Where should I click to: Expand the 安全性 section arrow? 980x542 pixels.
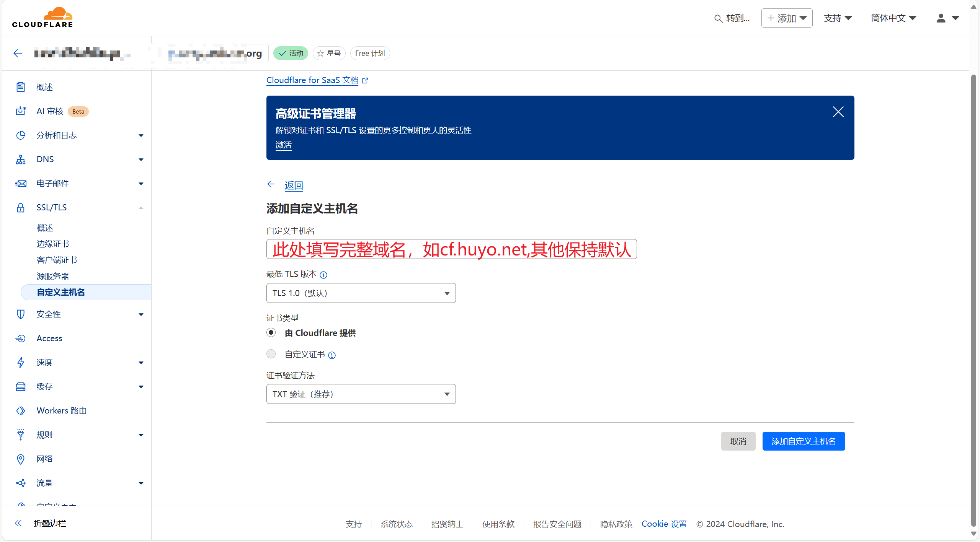(141, 314)
